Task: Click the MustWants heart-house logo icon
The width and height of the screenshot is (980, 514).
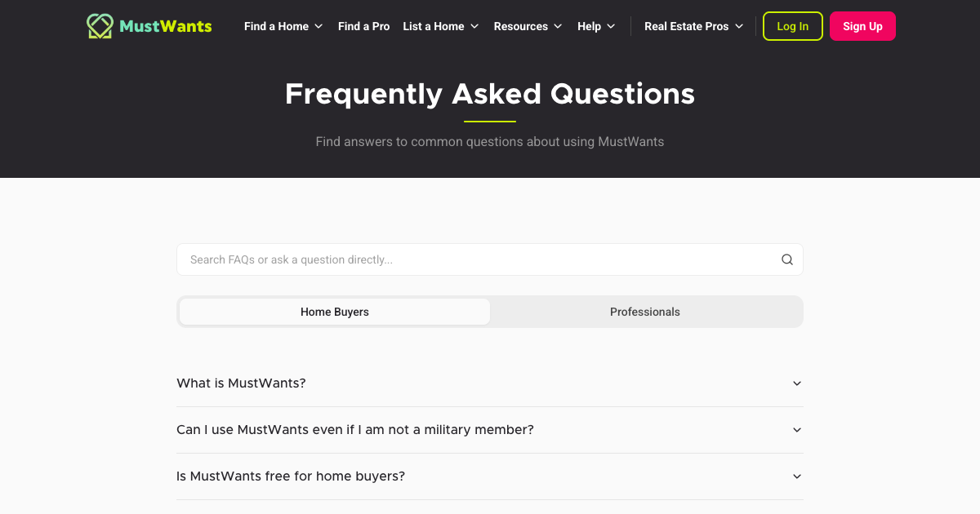Action: (x=100, y=26)
